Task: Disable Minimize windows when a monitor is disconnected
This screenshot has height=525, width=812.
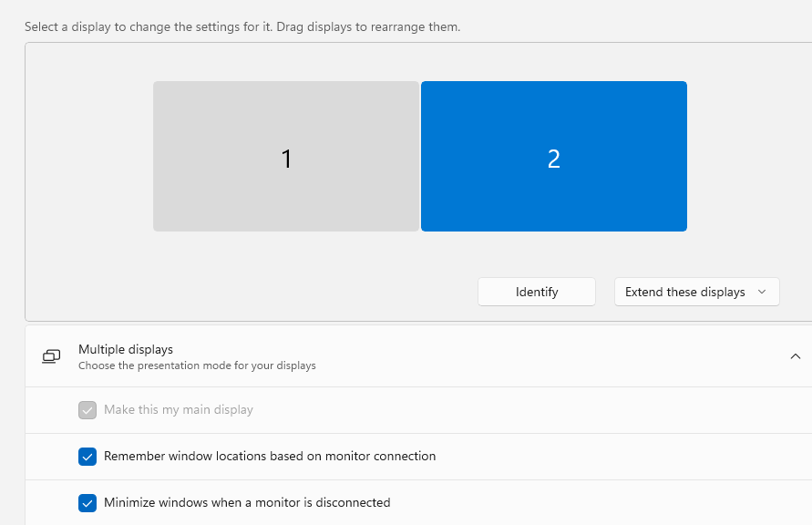Action: click(x=87, y=502)
